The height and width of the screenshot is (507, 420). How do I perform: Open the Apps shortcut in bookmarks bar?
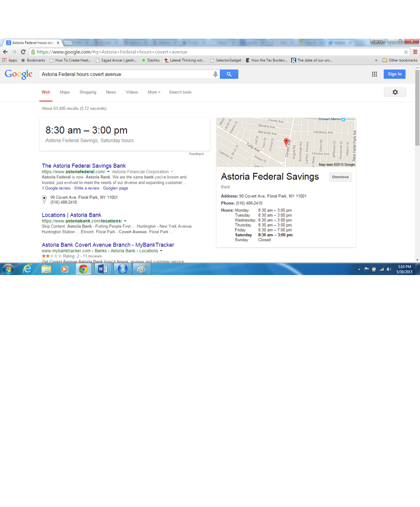tap(10, 60)
